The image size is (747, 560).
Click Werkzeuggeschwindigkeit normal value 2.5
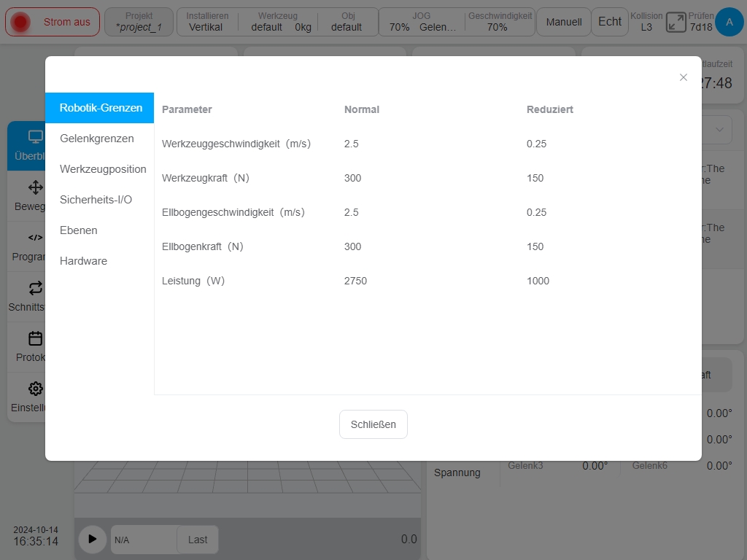point(352,144)
